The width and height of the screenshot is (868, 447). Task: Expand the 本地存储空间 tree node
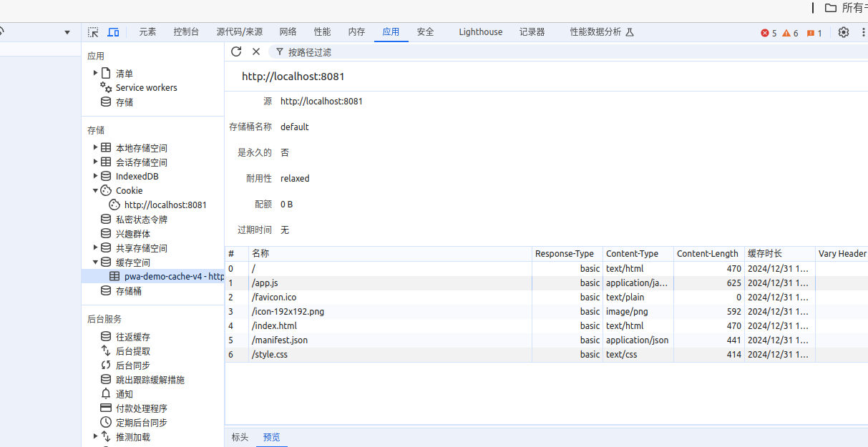tap(96, 148)
